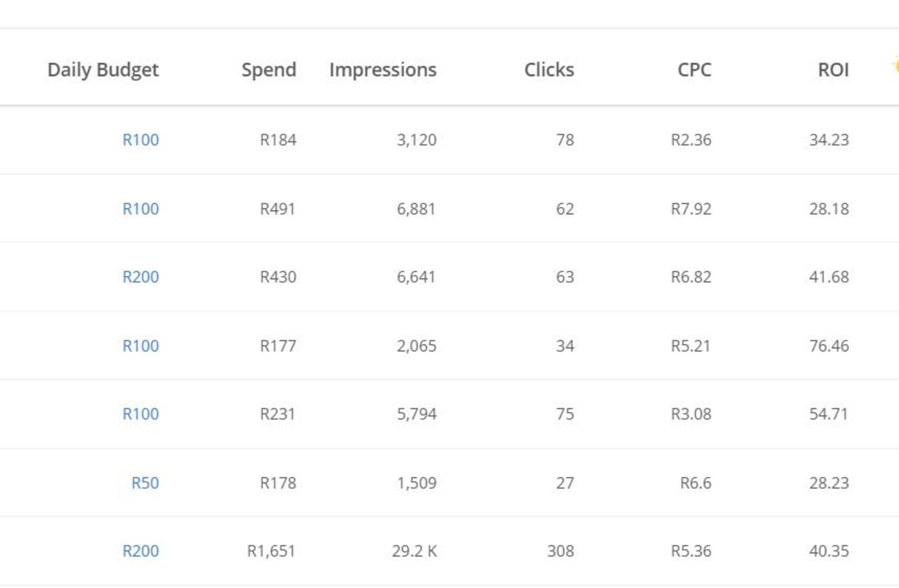
Task: Sort the table by ROI header
Action: [x=833, y=69]
